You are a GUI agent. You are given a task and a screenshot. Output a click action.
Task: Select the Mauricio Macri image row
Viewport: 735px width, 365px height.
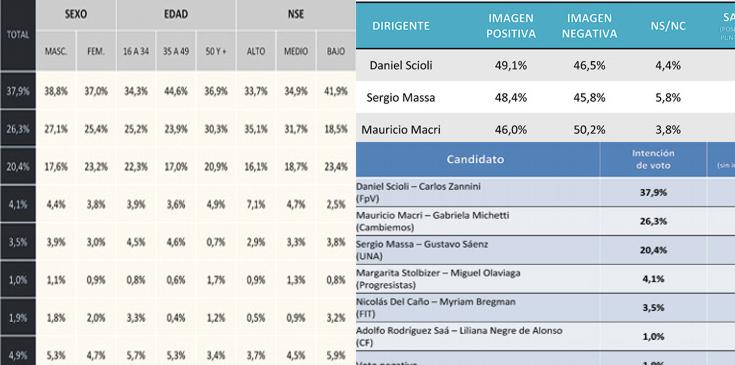(x=546, y=127)
